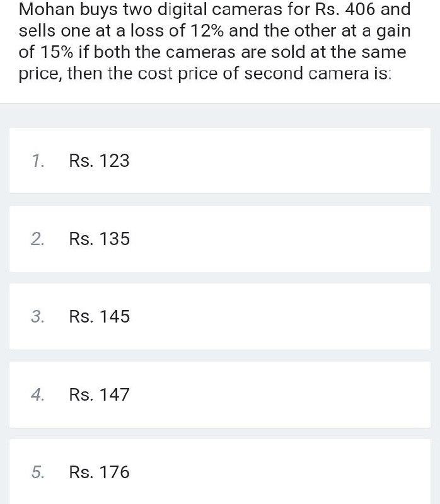Click the number 4 option label
This screenshot has width=440, height=504.
[x=38, y=395]
